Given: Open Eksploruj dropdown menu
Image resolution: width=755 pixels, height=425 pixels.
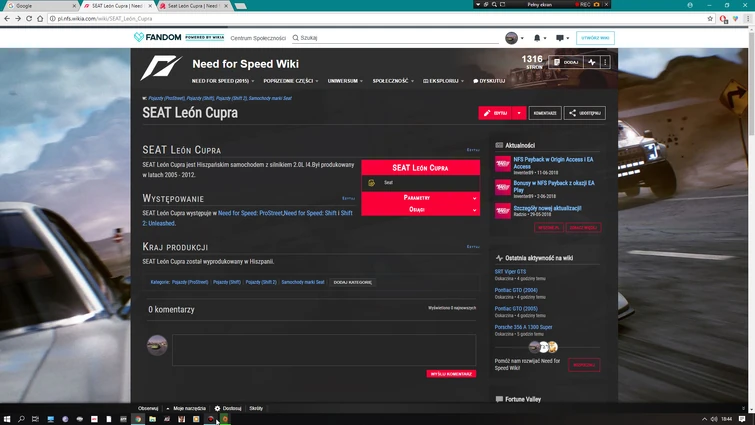Looking at the screenshot, I should coord(443,81).
